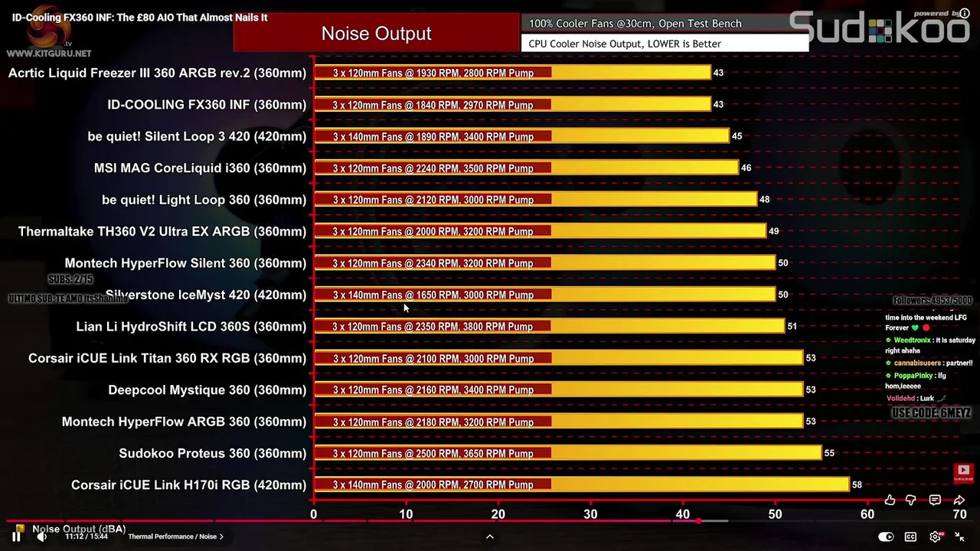Like the video with thumbs up
Image resolution: width=980 pixels, height=551 pixels.
coord(890,500)
